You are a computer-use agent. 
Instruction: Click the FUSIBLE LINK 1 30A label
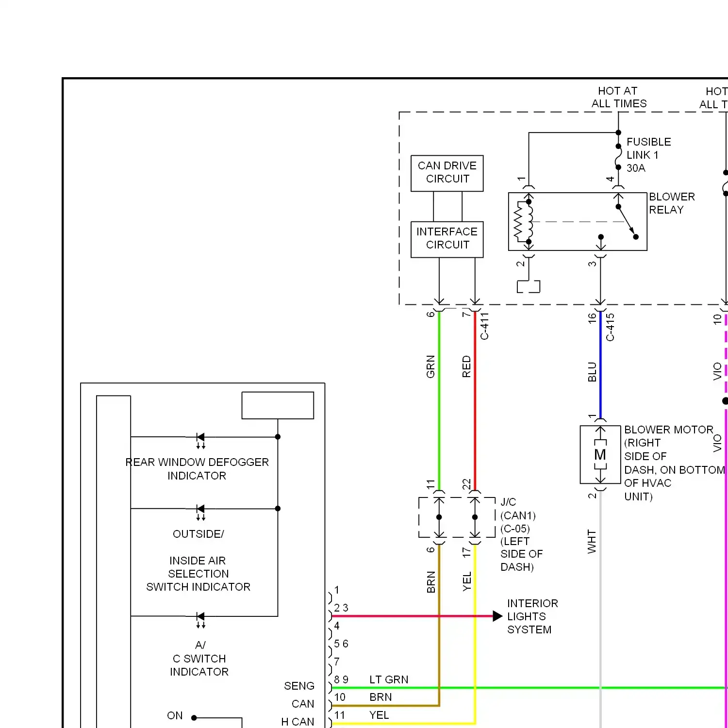pos(648,155)
